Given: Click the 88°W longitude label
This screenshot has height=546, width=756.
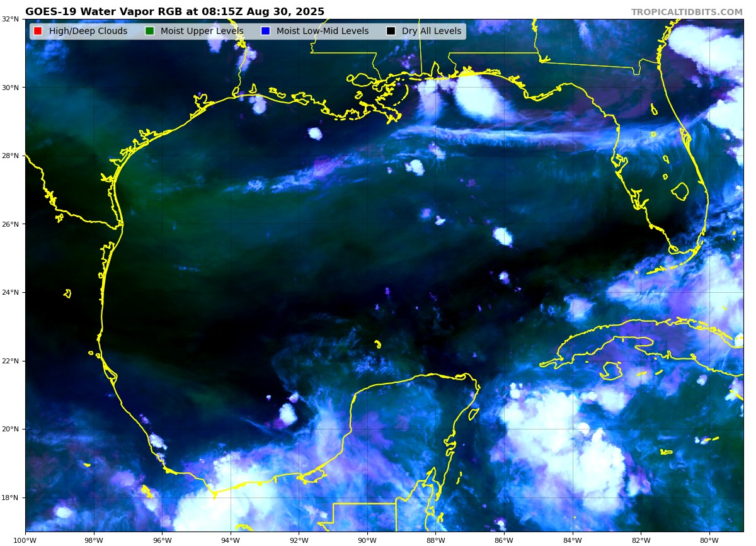Looking at the screenshot, I should [x=435, y=540].
